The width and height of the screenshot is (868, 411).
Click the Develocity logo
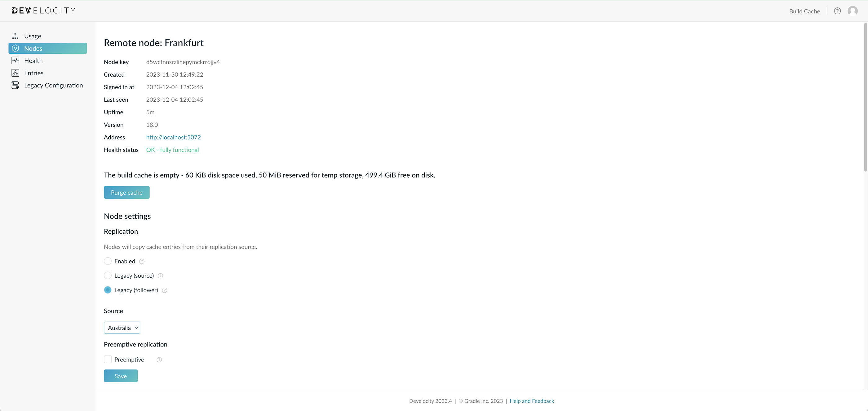(x=43, y=11)
